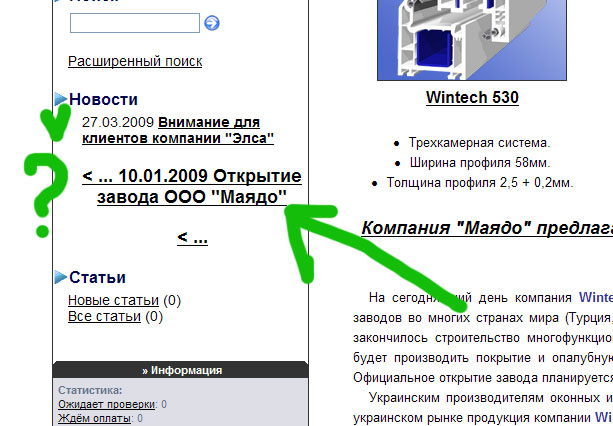Open the Новые статьи link
The height and width of the screenshot is (426, 613).
113,301
